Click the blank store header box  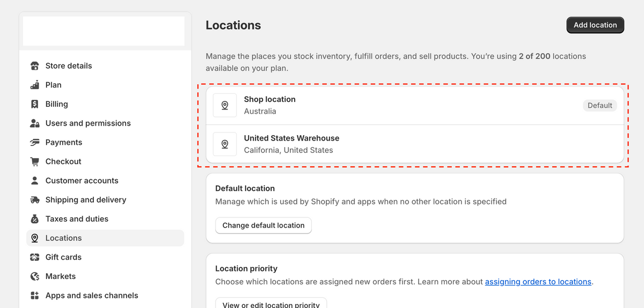click(104, 31)
